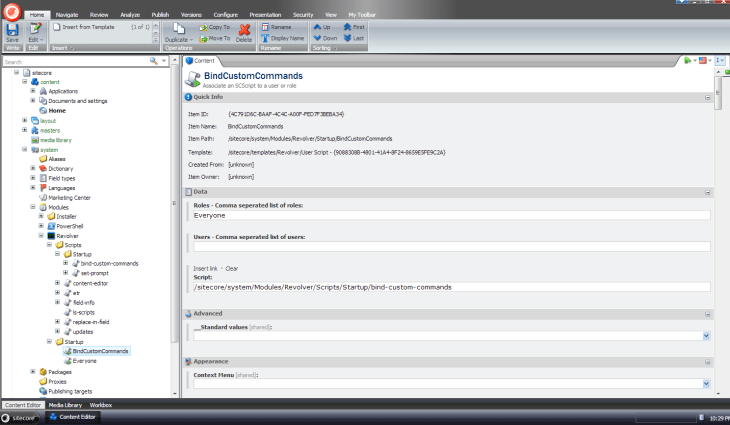This screenshot has width=730, height=425.
Task: Save the item with Save icon
Action: pos(12,32)
